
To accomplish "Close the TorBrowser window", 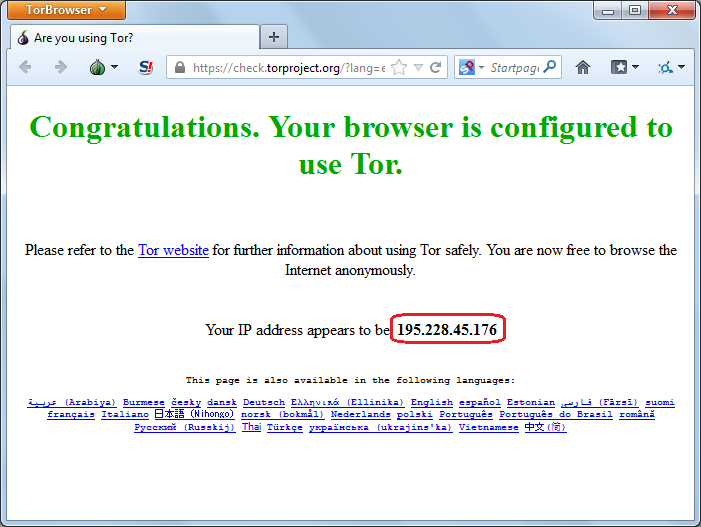I will pyautogui.click(x=672, y=10).
